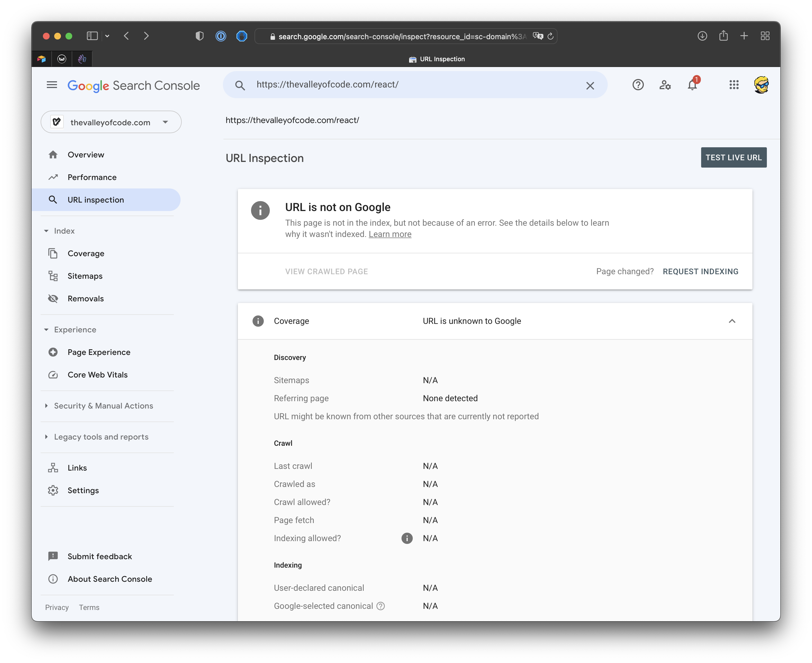Viewport: 812px width, 663px height.
Task: Click the TEST LIVE URL button
Action: point(733,157)
